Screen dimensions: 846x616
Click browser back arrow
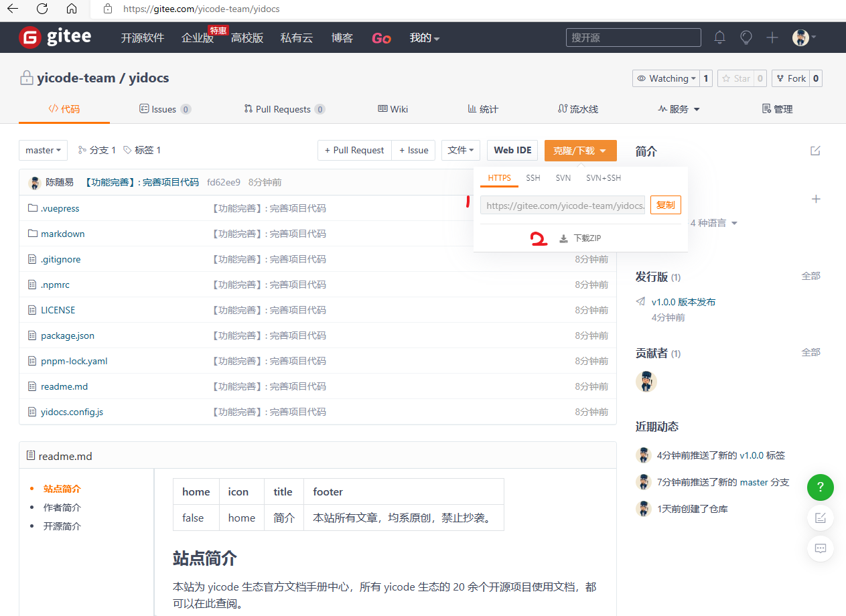coord(13,9)
